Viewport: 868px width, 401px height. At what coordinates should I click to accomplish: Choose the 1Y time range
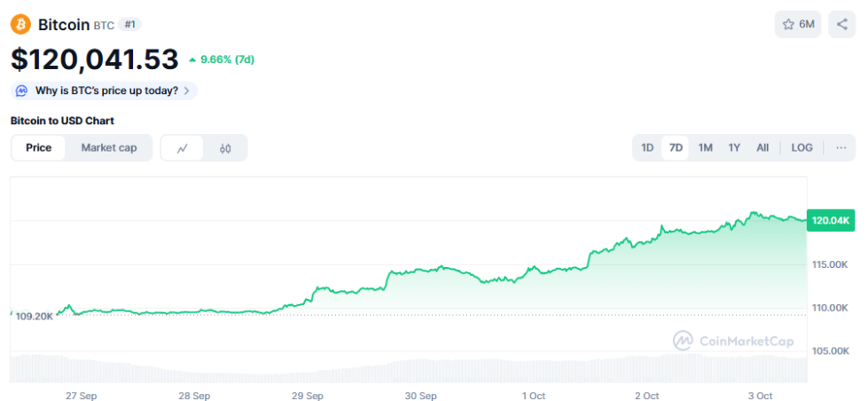(734, 147)
